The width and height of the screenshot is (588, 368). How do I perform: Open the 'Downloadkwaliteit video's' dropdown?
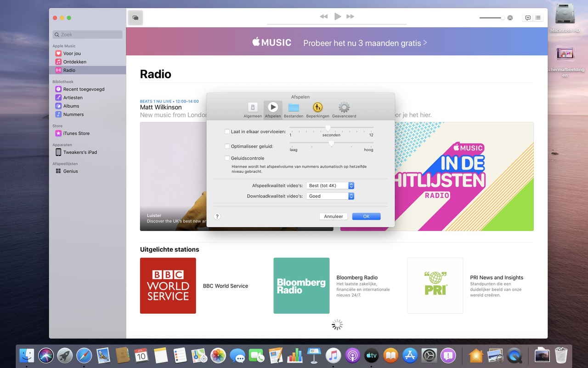[330, 196]
